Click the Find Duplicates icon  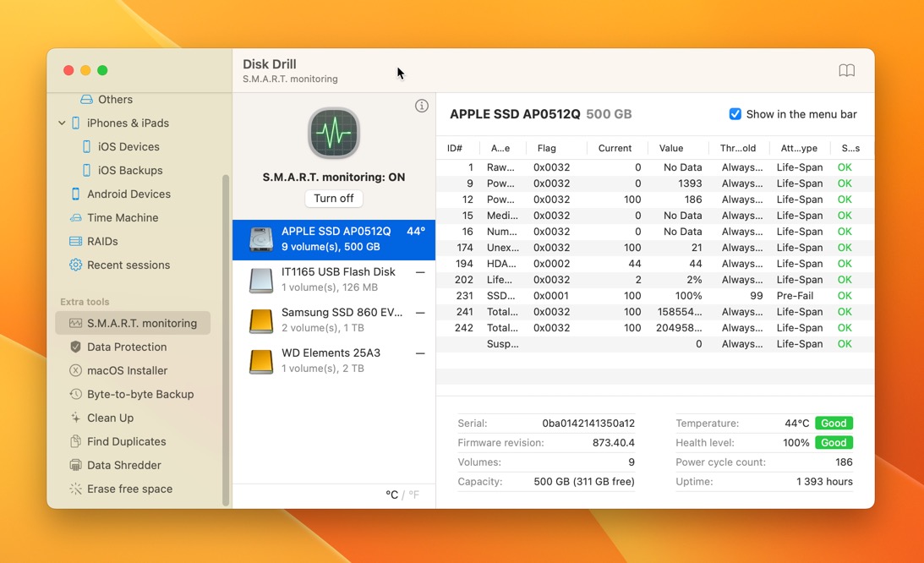pyautogui.click(x=75, y=441)
